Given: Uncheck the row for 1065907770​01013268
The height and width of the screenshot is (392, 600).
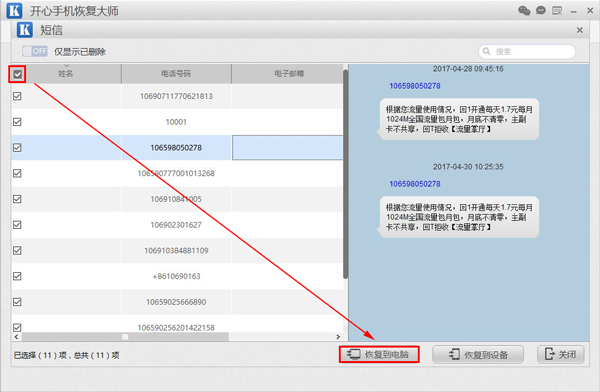Looking at the screenshot, I should click(17, 173).
